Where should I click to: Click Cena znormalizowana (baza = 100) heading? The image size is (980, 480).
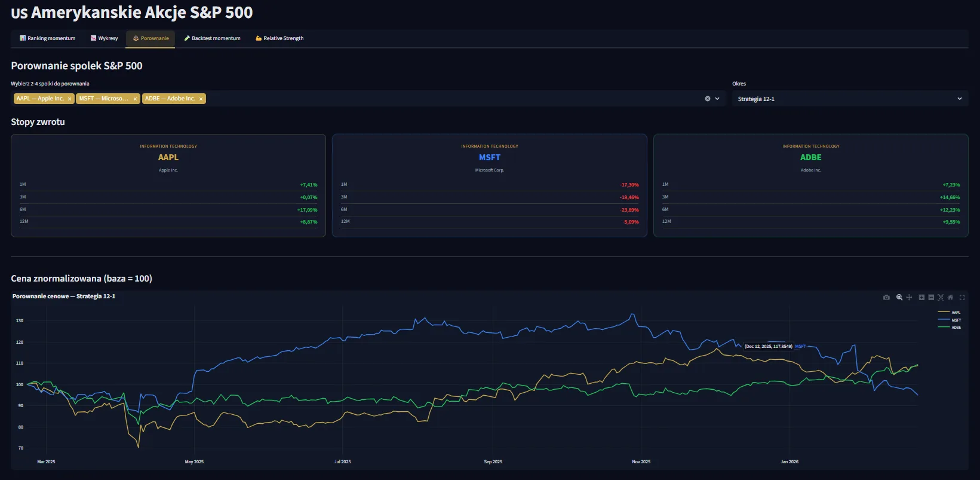click(81, 279)
